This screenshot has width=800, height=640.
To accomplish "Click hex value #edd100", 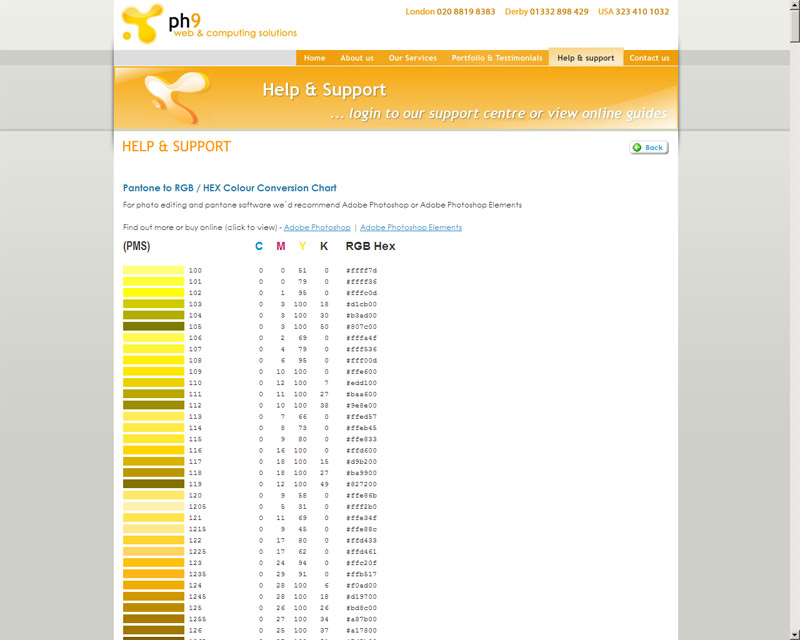I will (361, 383).
